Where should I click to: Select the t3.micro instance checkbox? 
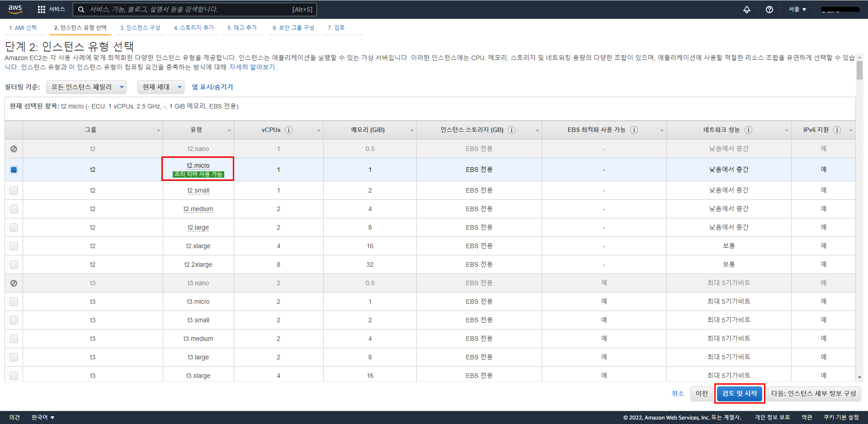click(x=14, y=302)
